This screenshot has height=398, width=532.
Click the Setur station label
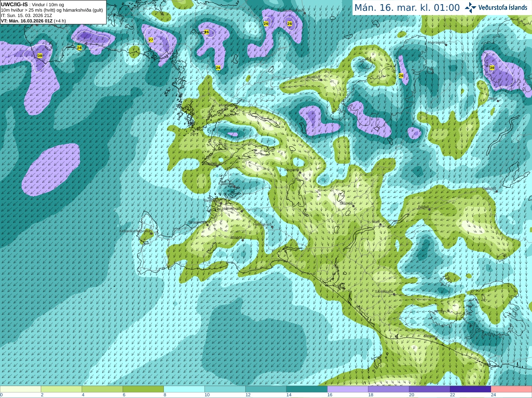pos(493,98)
